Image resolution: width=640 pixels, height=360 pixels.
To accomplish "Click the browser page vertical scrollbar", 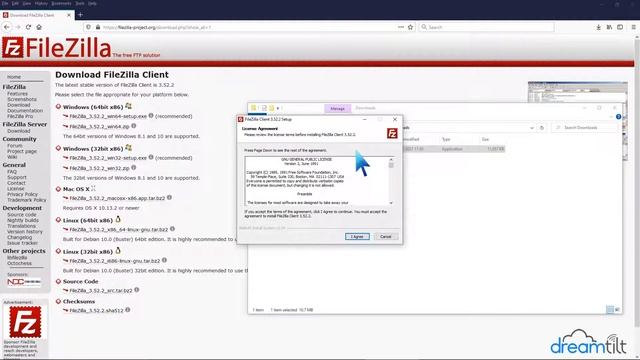I will click(x=637, y=184).
